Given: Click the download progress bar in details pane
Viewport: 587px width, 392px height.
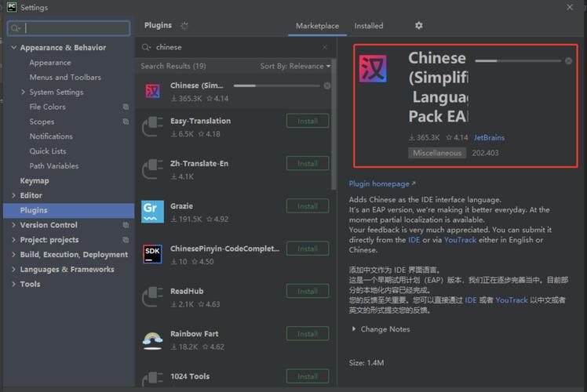Looking at the screenshot, I should [x=518, y=60].
